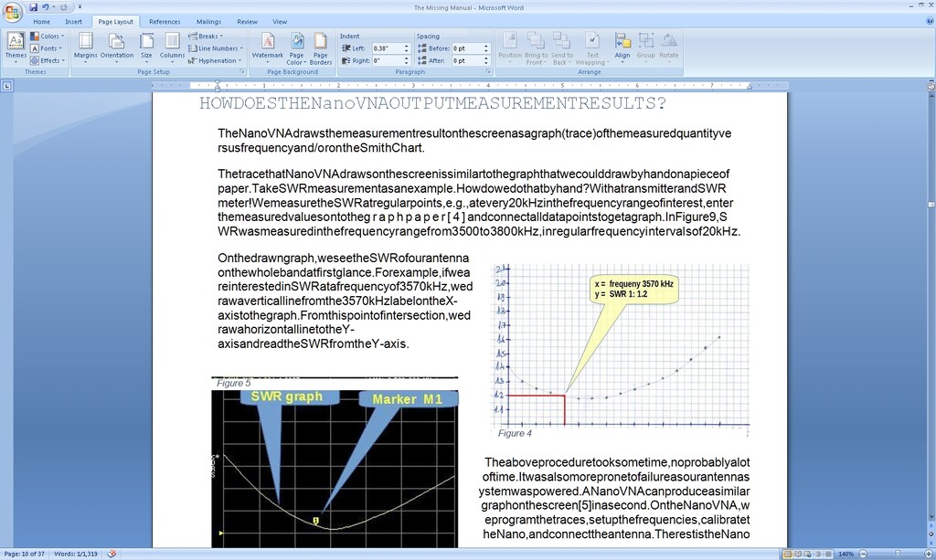Expand the Line Numbers dropdown

(216, 48)
